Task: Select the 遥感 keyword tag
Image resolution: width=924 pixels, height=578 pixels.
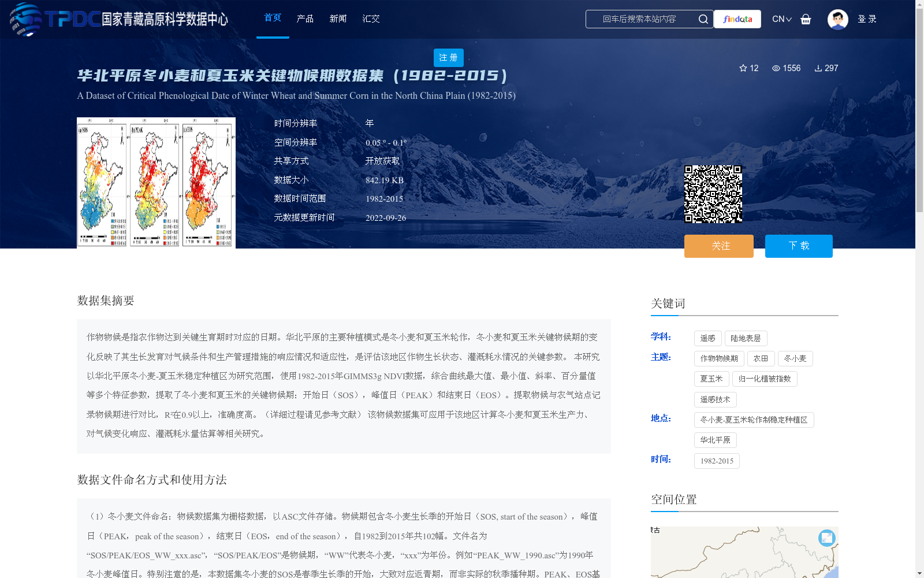Action: pos(707,339)
